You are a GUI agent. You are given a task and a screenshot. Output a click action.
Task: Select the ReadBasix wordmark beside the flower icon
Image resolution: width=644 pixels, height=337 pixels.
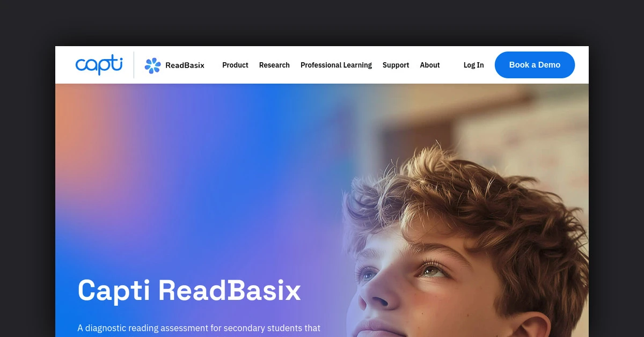coord(185,65)
